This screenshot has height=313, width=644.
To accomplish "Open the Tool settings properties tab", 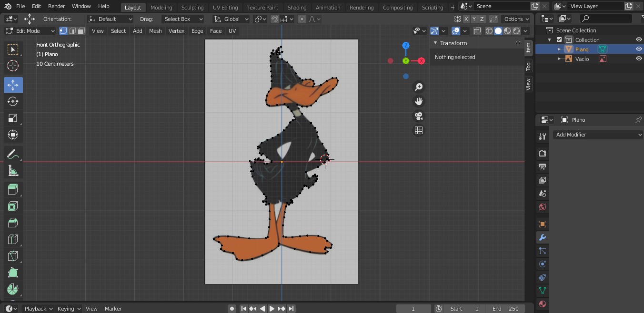I will [x=542, y=137].
